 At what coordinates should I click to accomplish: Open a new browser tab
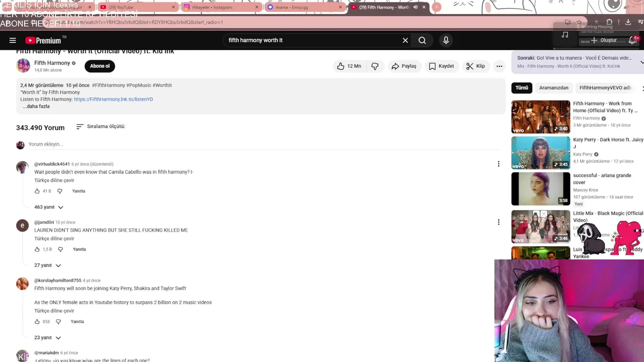[437, 7]
